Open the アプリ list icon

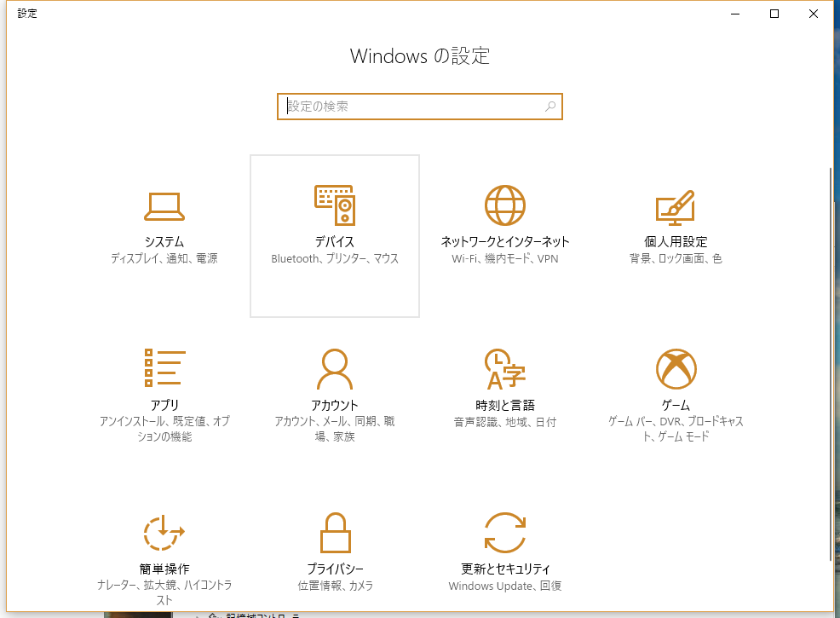point(164,367)
